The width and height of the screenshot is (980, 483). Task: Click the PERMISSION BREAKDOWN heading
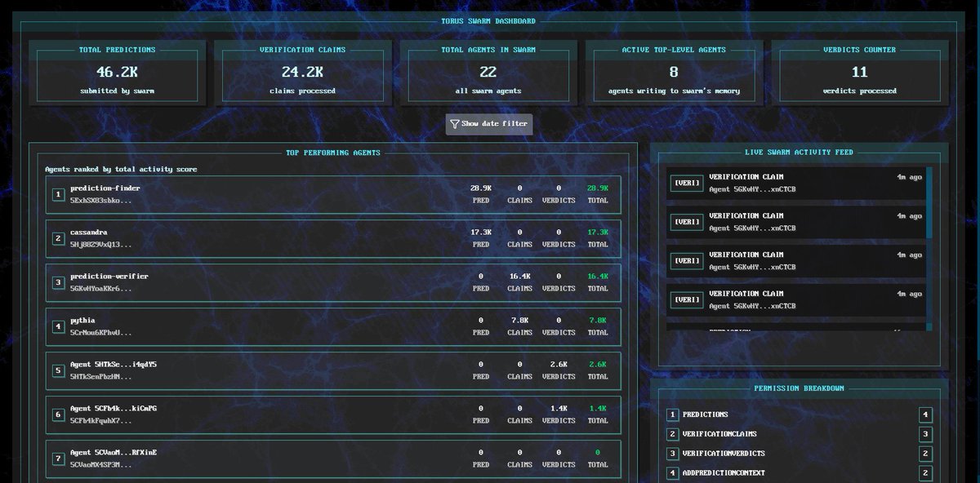click(800, 388)
